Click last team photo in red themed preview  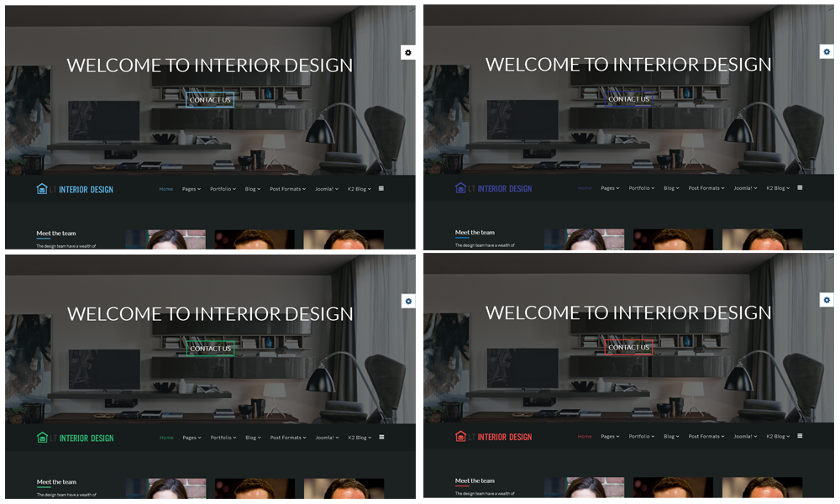click(762, 487)
